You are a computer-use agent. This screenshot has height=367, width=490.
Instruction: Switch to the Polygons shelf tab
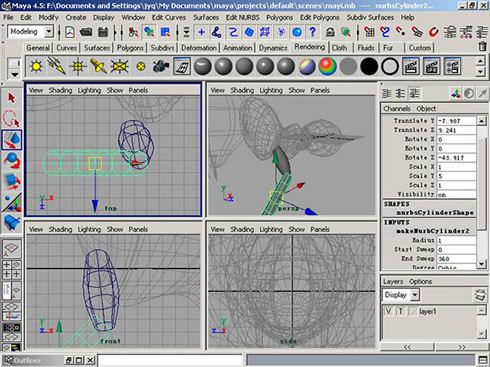[130, 48]
